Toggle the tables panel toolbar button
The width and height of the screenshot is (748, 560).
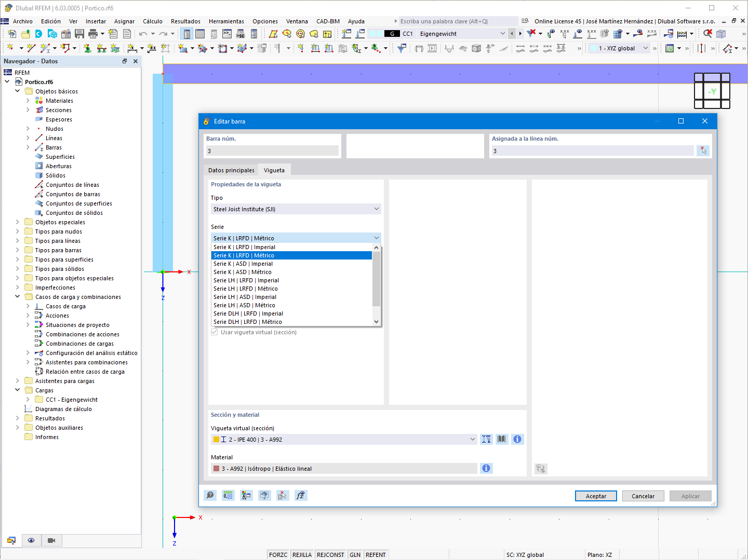[200, 34]
